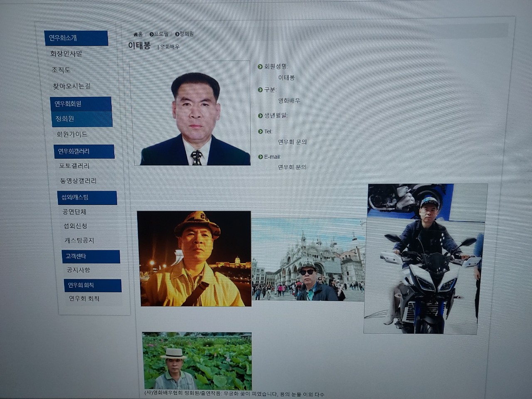Select 고객센타 menu header

click(x=91, y=256)
